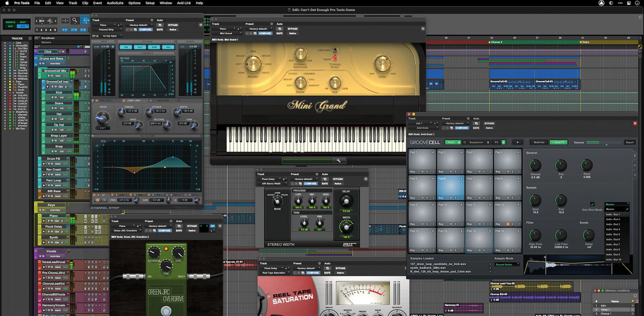Enable SPOT edit mode
This screenshot has height=316, width=644.
pos(23,22)
